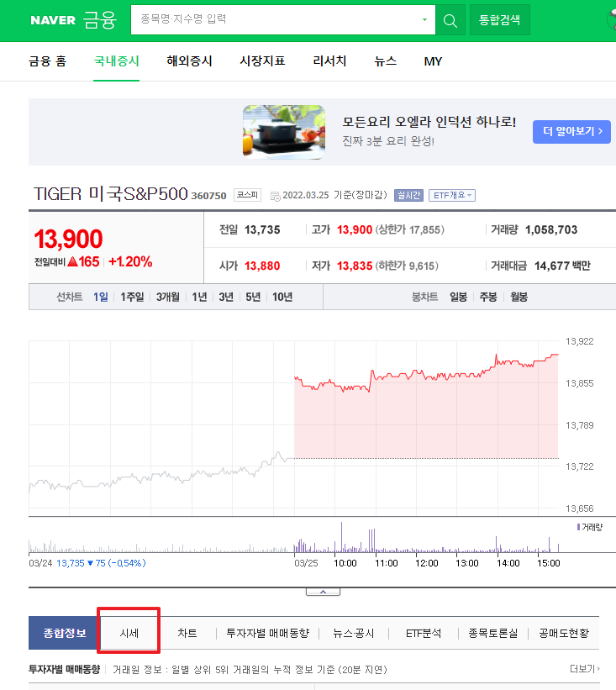Click the magnifier search icon button
Image resolution: width=616 pixels, height=690 pixels.
pyautogui.click(x=450, y=20)
